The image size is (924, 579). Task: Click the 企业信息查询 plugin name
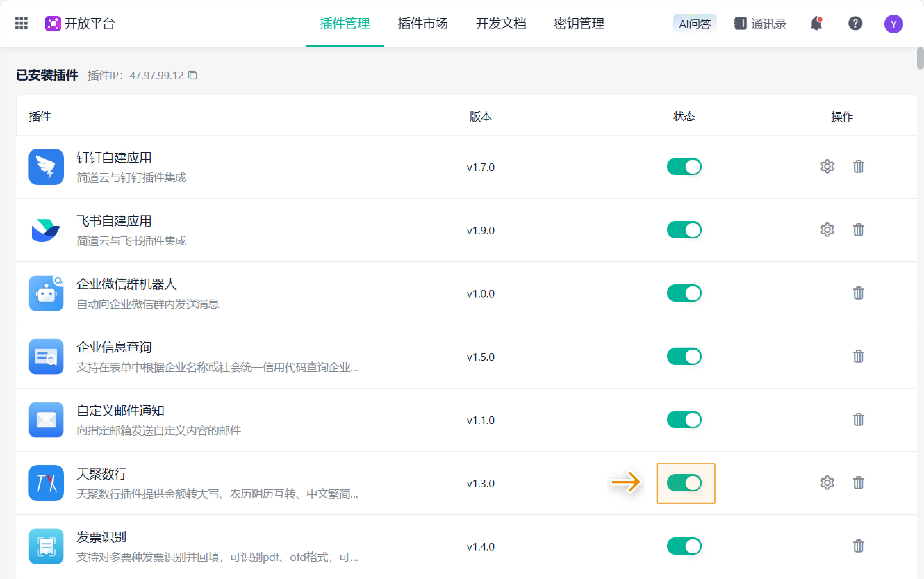(114, 347)
